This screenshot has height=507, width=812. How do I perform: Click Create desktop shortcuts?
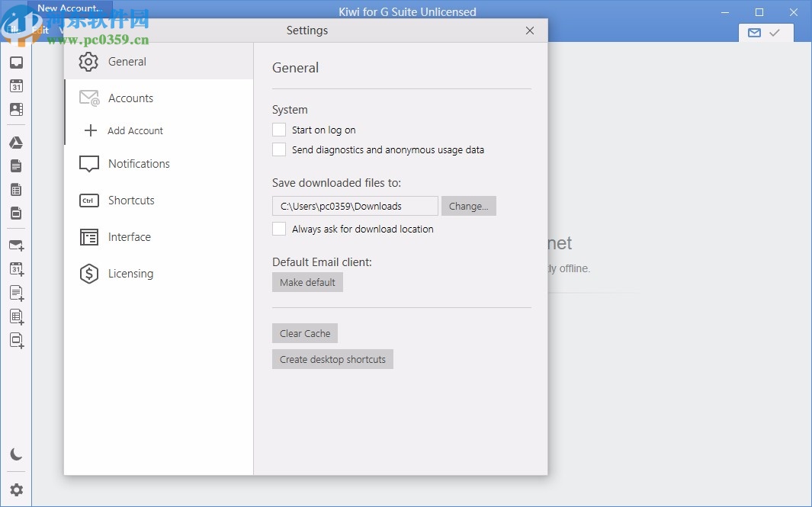pyautogui.click(x=332, y=358)
